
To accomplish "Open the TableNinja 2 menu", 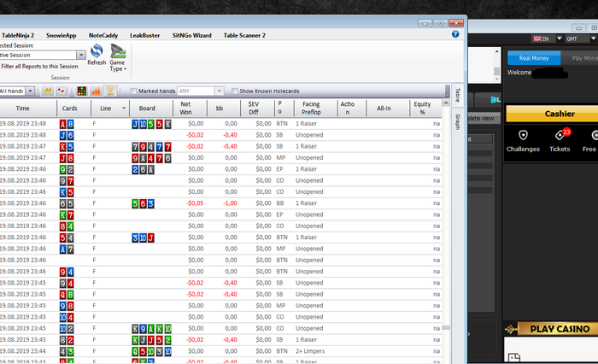I will point(18,35).
